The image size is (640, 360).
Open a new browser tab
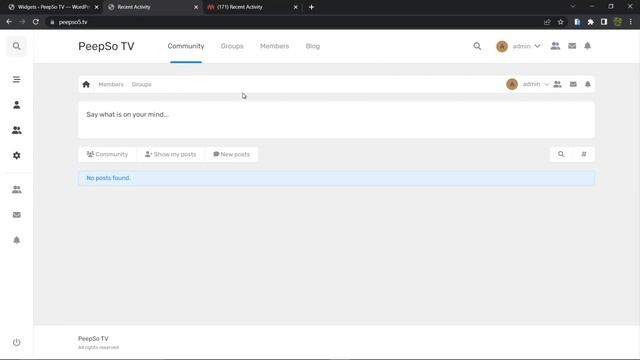(x=311, y=7)
